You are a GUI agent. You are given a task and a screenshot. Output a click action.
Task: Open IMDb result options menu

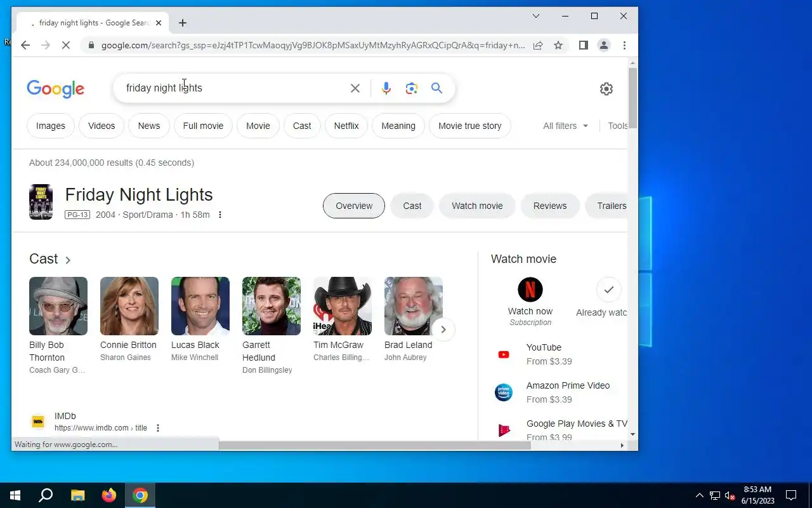[x=158, y=428]
